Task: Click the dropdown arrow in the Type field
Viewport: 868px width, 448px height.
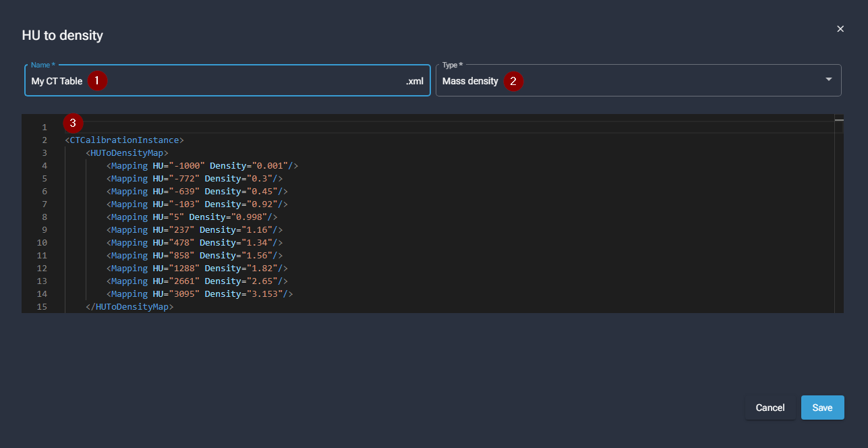Action: pos(828,80)
